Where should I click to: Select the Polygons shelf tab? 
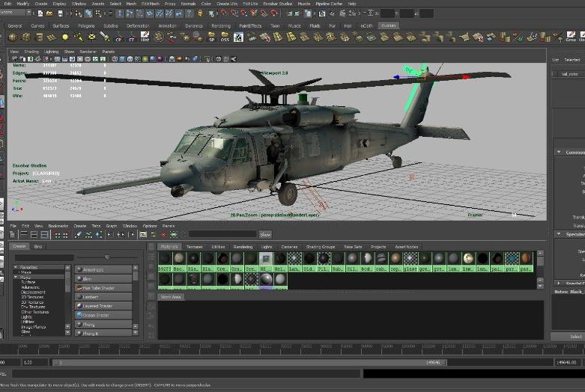click(x=86, y=25)
